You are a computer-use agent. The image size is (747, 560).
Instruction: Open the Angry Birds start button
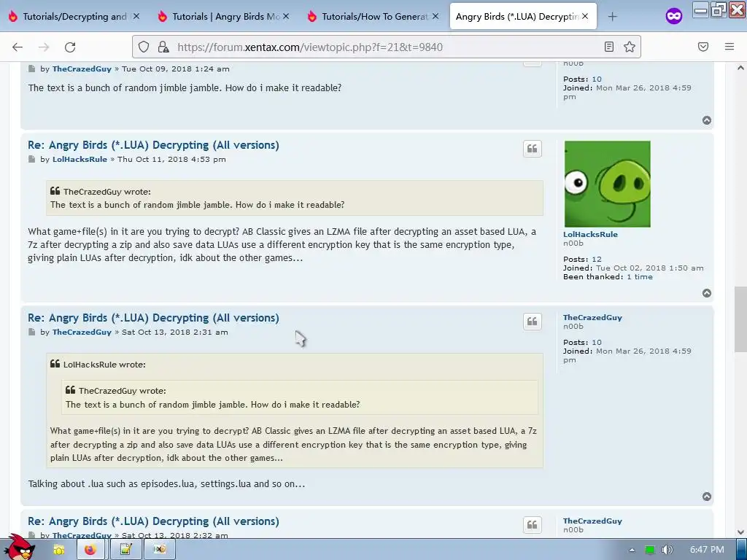click(20, 548)
